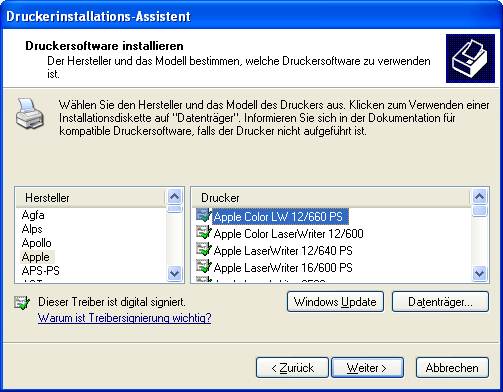Click the up arrow of the Drucker list
The height and width of the screenshot is (392, 503).
[479, 197]
